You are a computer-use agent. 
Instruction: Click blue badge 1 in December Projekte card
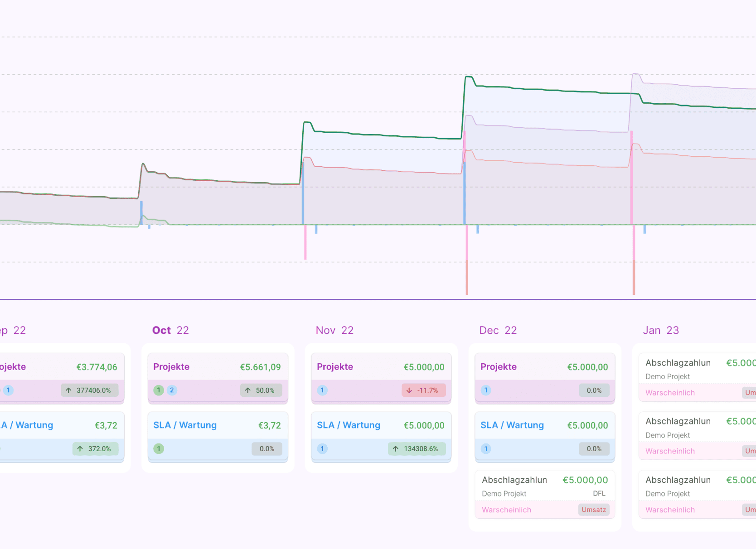(x=486, y=390)
